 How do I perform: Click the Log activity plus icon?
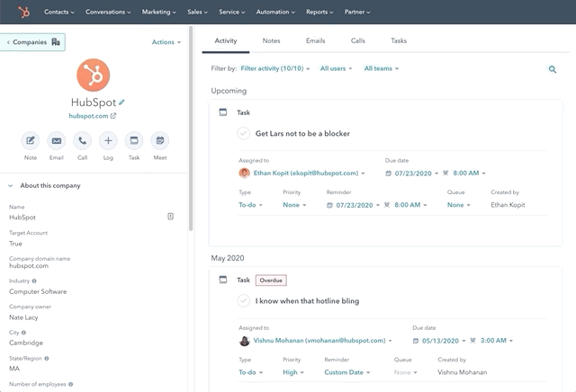(108, 140)
